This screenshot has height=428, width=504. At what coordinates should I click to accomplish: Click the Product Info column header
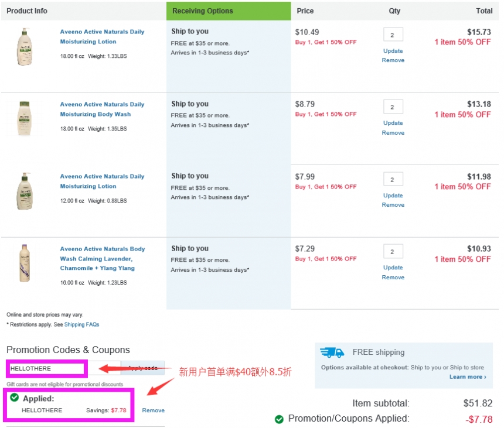(x=27, y=11)
